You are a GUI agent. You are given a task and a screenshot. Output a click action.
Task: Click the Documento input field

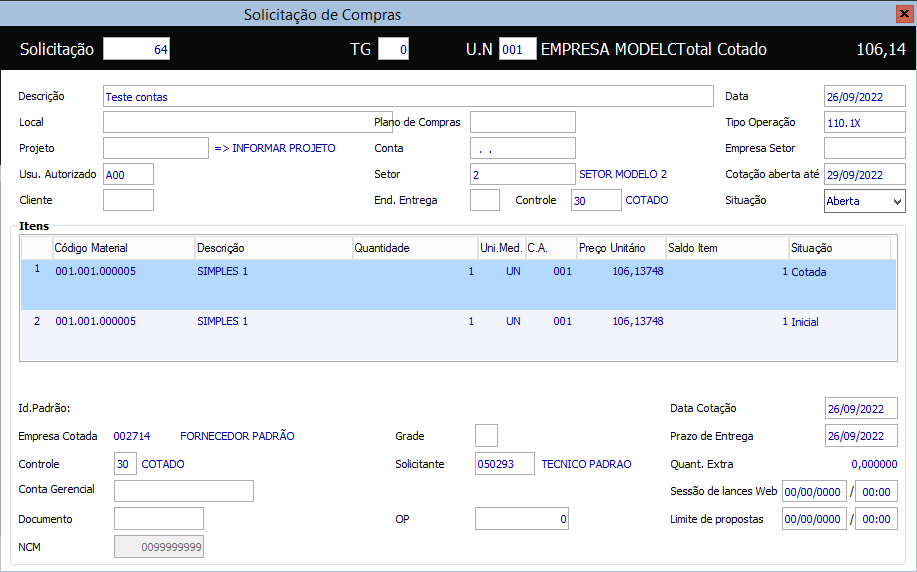click(x=158, y=519)
